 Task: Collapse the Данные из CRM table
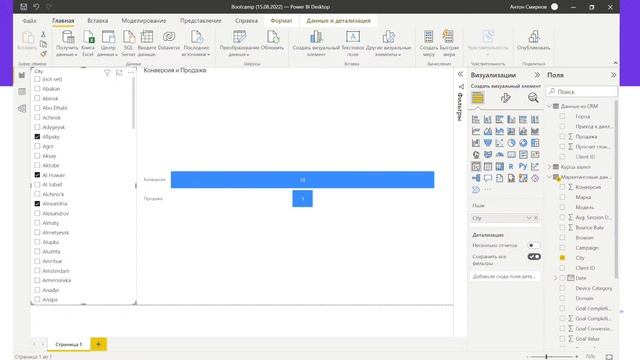click(549, 106)
